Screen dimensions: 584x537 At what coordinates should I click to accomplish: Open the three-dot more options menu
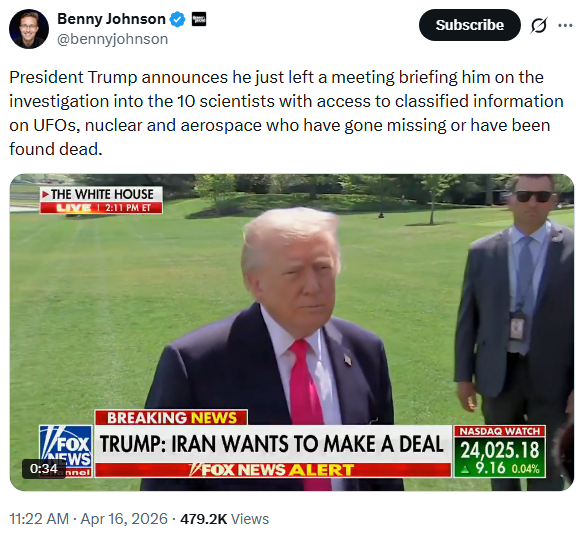click(x=565, y=25)
